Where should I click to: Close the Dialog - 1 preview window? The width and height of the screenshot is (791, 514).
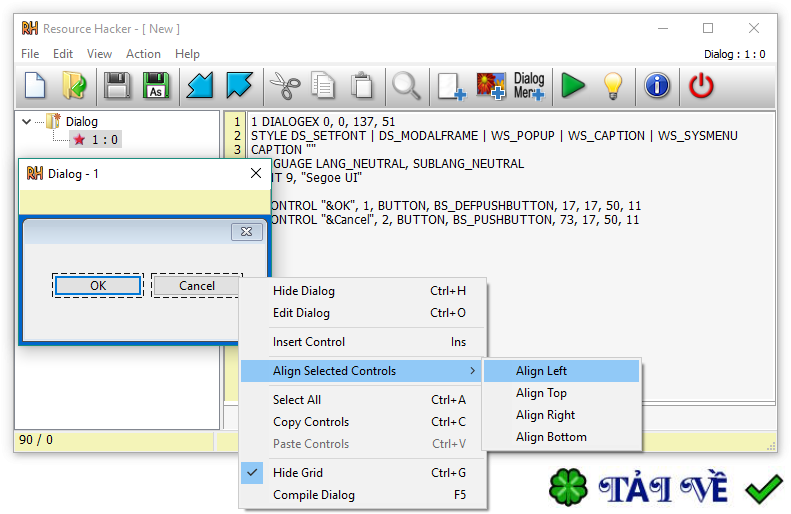pyautogui.click(x=256, y=173)
